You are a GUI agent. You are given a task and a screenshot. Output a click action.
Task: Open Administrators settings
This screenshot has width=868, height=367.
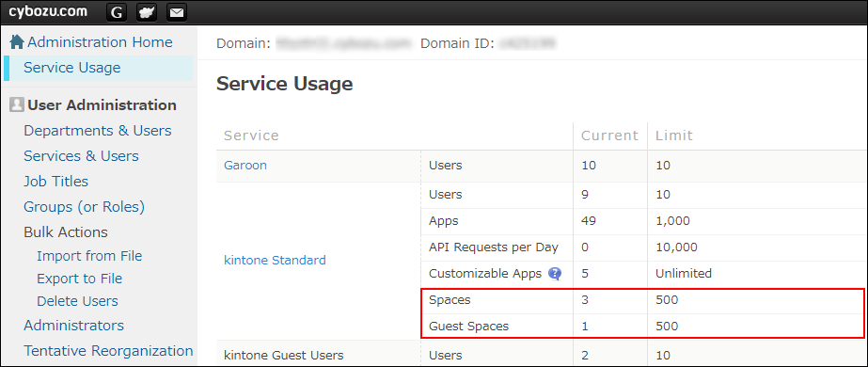pos(73,326)
